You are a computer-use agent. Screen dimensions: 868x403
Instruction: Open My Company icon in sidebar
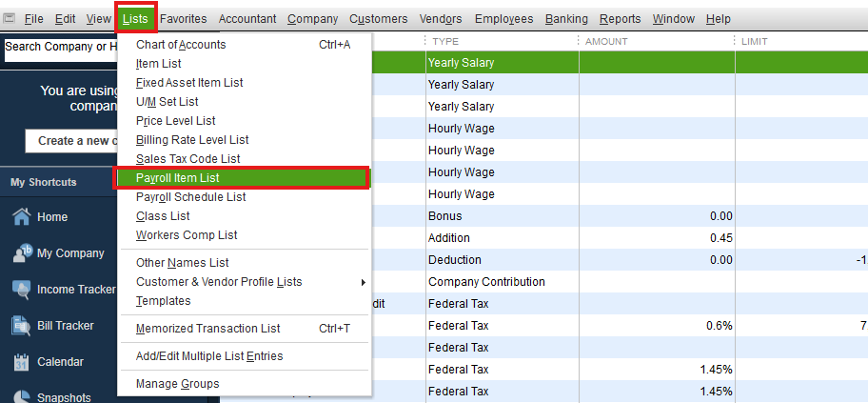(x=21, y=253)
